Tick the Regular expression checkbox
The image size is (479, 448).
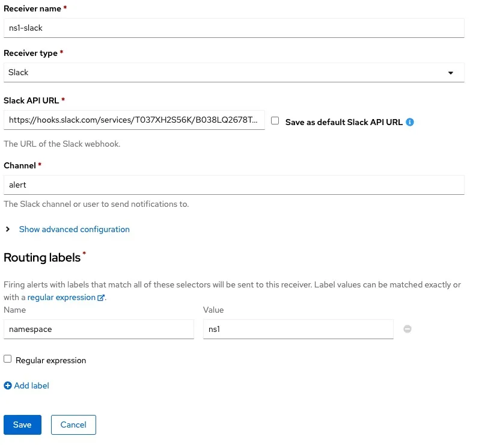pyautogui.click(x=8, y=359)
